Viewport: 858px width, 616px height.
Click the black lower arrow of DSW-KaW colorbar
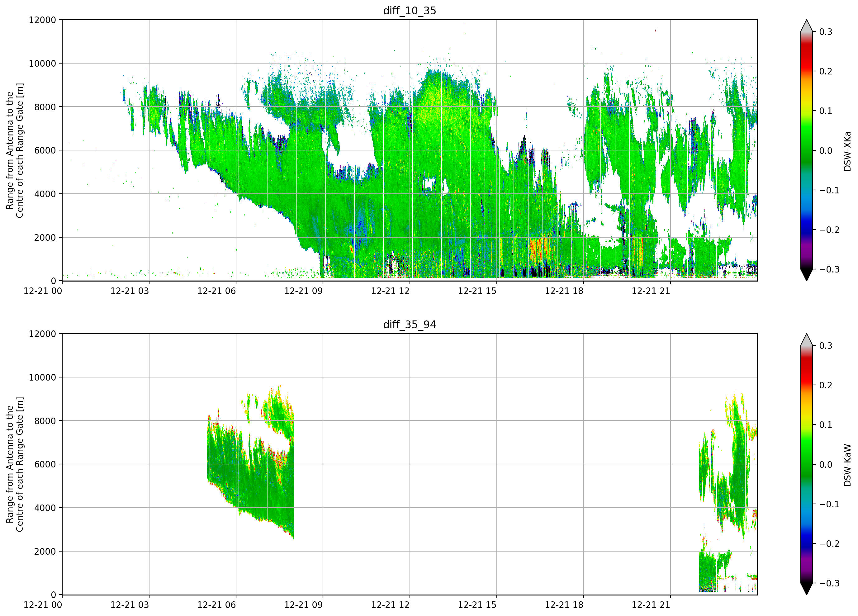[807, 589]
